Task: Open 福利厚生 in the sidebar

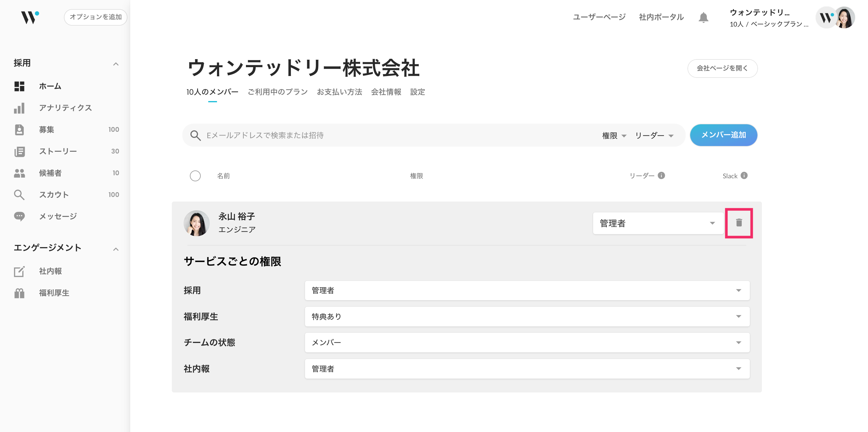Action: (54, 293)
